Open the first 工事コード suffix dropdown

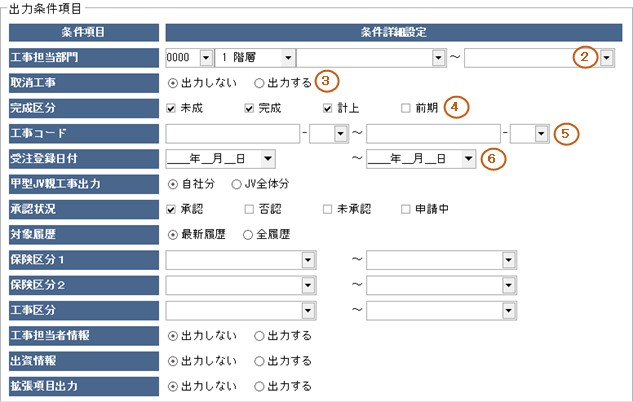[x=340, y=132]
